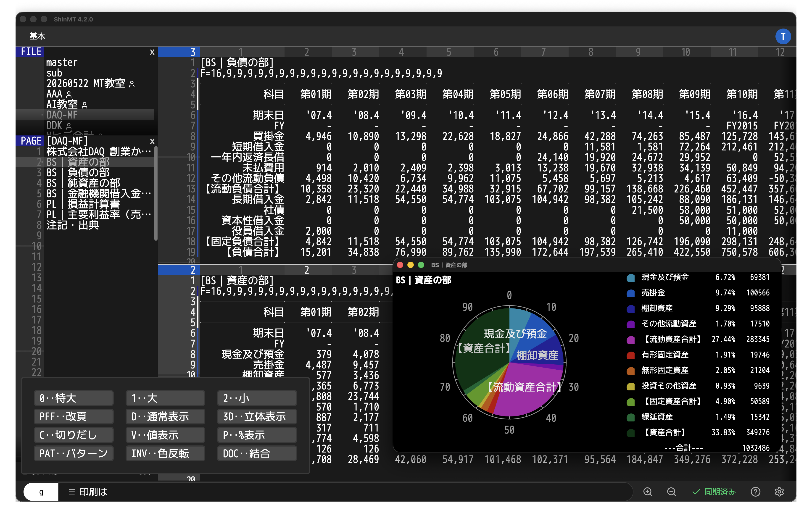The width and height of the screenshot is (812, 521).
Task: Click the 買掛金 row label
Action: click(269, 136)
